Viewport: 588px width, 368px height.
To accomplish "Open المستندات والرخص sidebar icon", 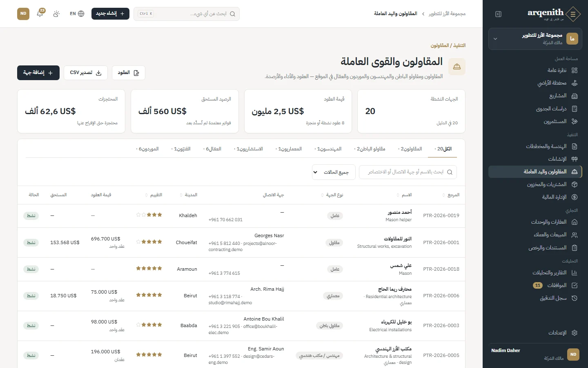I will coord(575,248).
